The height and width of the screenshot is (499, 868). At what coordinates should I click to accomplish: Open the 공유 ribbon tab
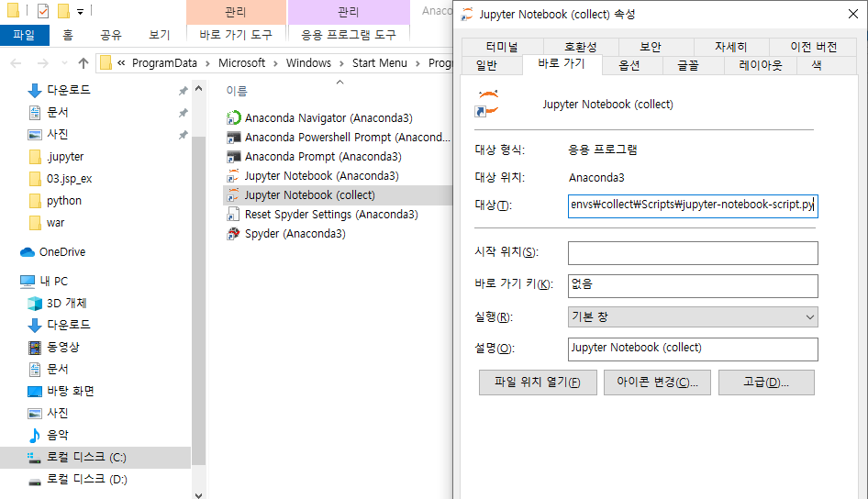point(111,35)
